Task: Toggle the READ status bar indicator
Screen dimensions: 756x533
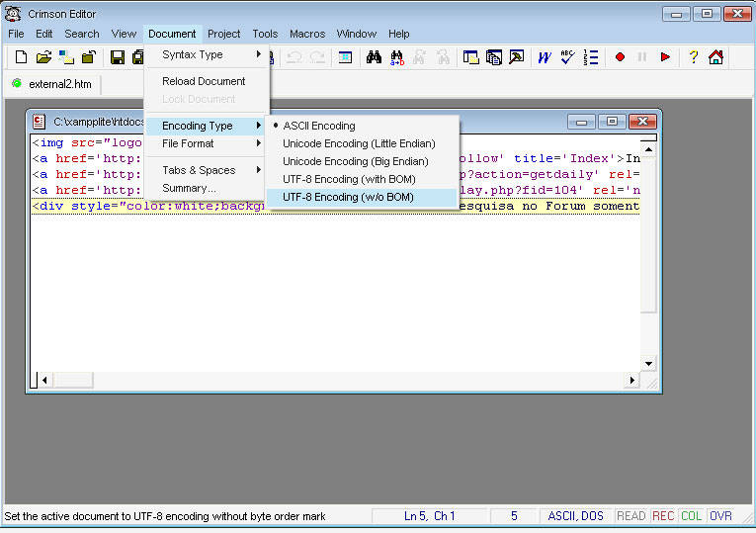Action: 630,516
